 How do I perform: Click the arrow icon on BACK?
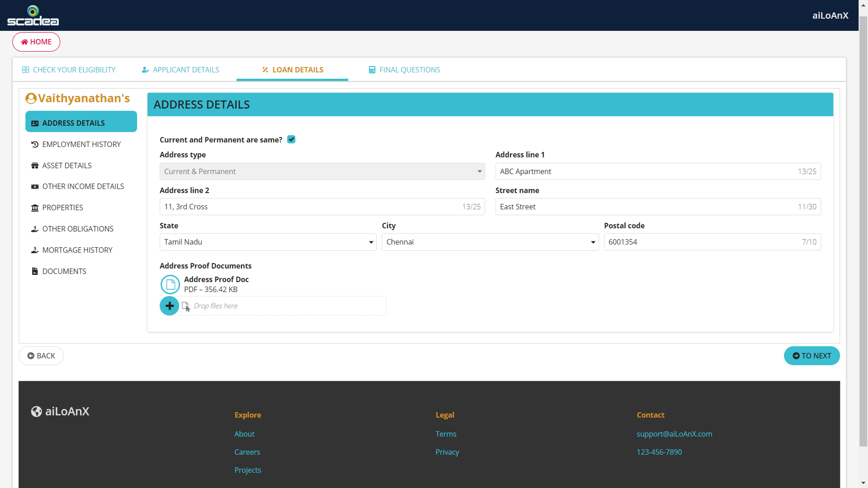pyautogui.click(x=31, y=356)
